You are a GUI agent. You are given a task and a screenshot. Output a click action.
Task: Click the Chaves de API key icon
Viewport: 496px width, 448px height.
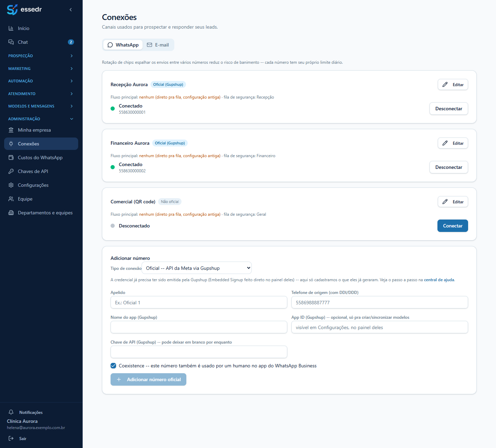11,171
